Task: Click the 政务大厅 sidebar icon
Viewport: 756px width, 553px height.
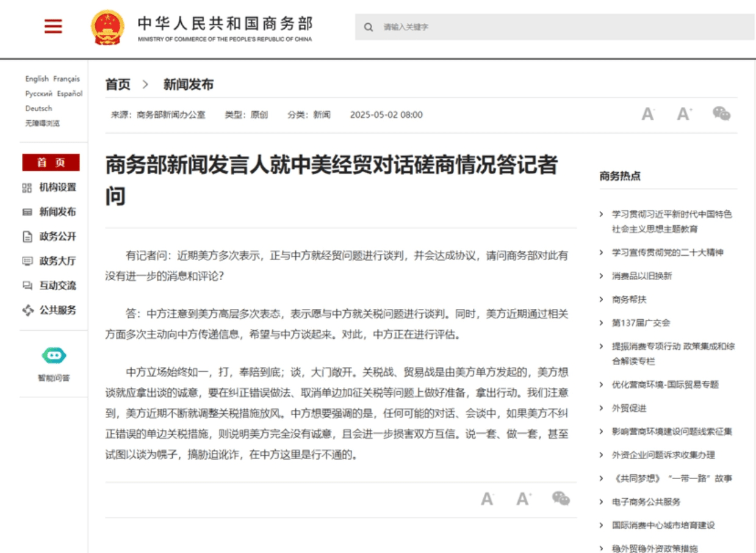Action: 27,261
